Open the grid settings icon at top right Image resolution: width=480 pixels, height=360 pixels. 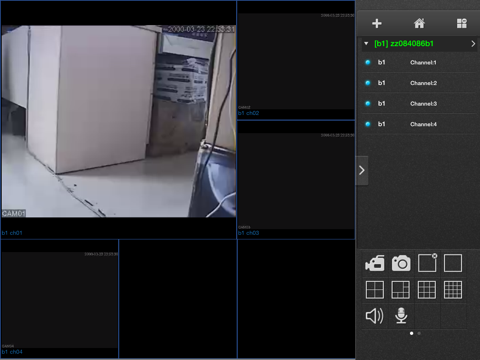pyautogui.click(x=462, y=23)
